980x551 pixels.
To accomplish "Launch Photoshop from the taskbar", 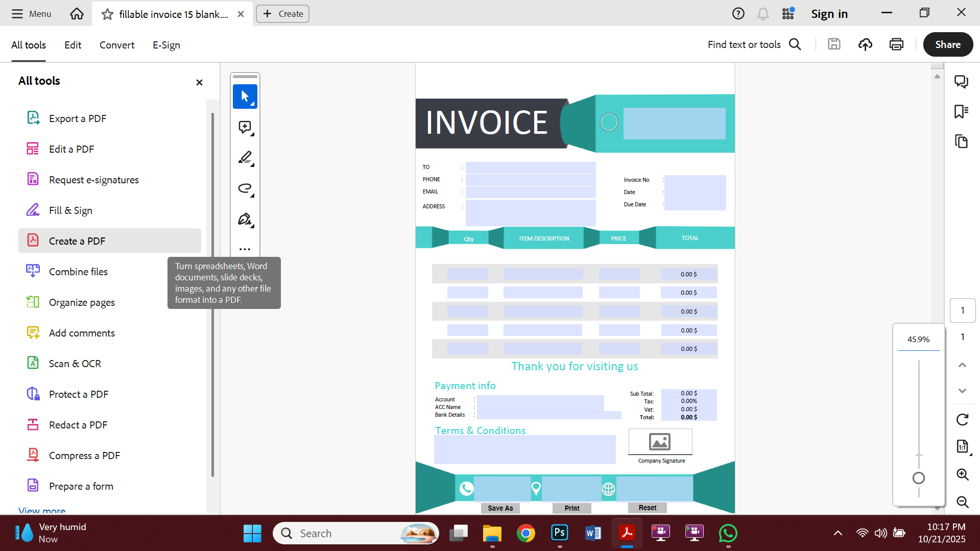I will point(559,533).
